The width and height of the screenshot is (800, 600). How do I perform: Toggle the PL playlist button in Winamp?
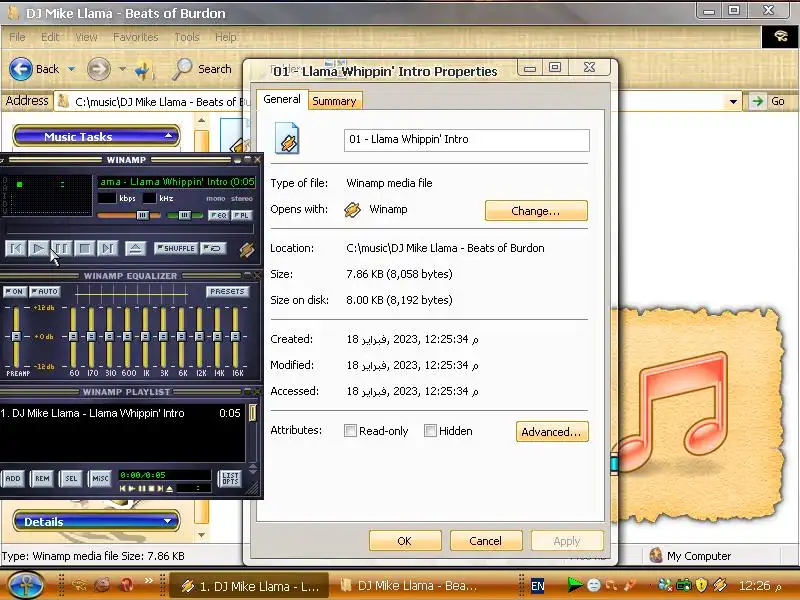click(x=241, y=215)
